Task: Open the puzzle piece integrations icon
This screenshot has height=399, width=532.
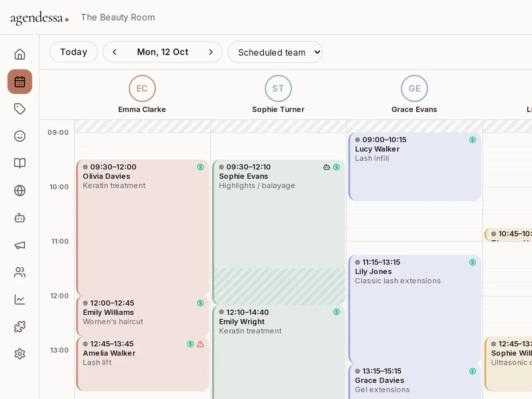Action: pos(20,327)
